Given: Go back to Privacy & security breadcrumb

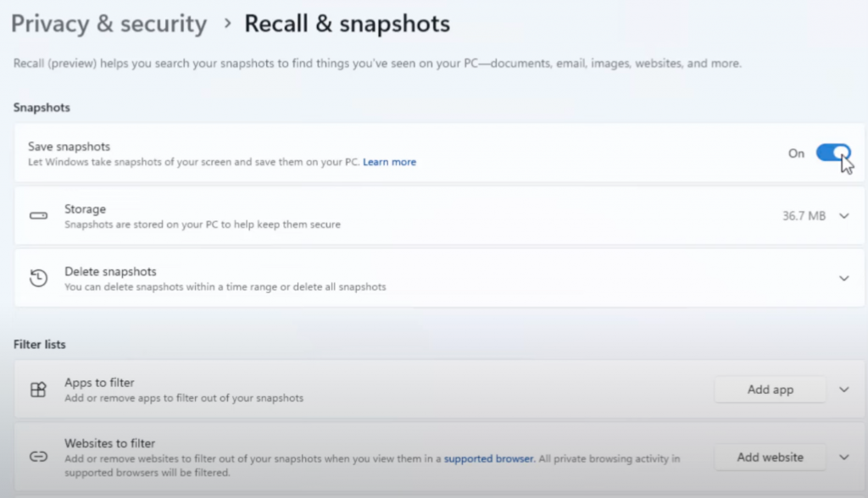Looking at the screenshot, I should [x=108, y=24].
